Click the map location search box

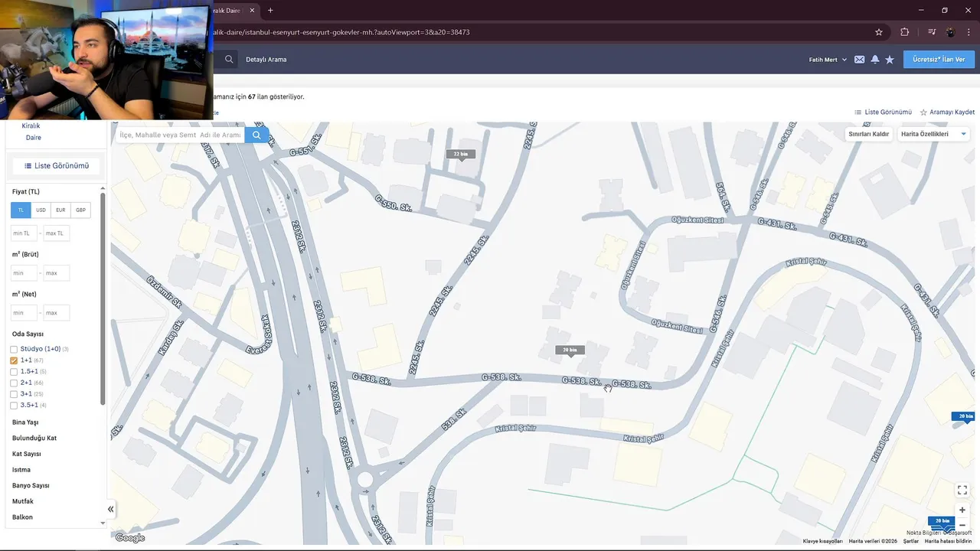181,135
